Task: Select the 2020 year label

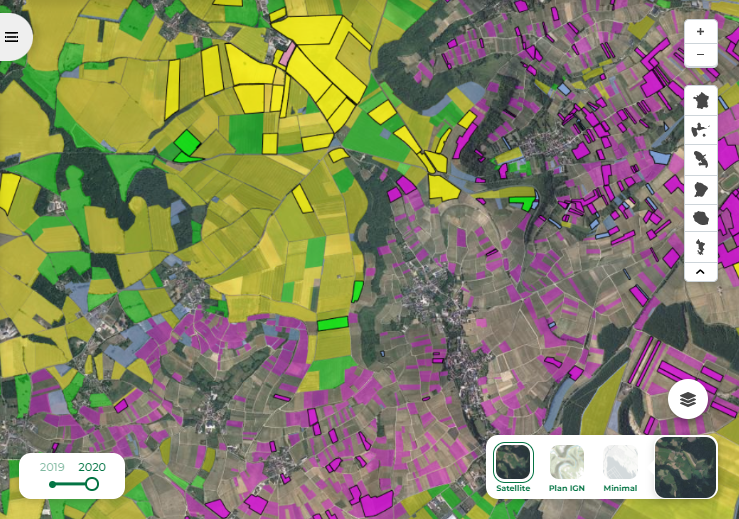Action: coord(92,467)
